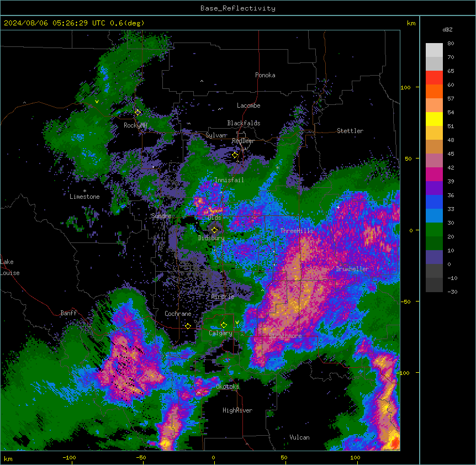Click the Blackfalds city label

pyautogui.click(x=244, y=123)
